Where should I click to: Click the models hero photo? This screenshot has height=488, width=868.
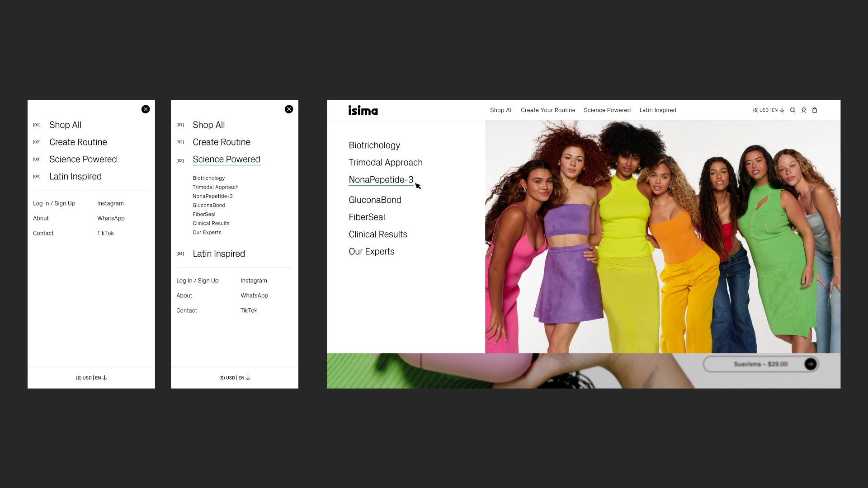[662, 236]
